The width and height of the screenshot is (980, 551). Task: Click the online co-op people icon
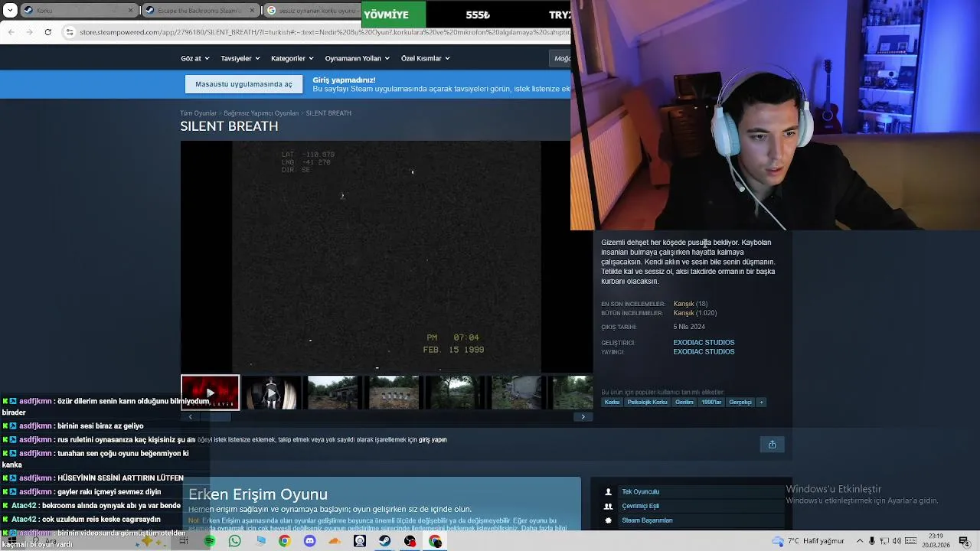(609, 506)
